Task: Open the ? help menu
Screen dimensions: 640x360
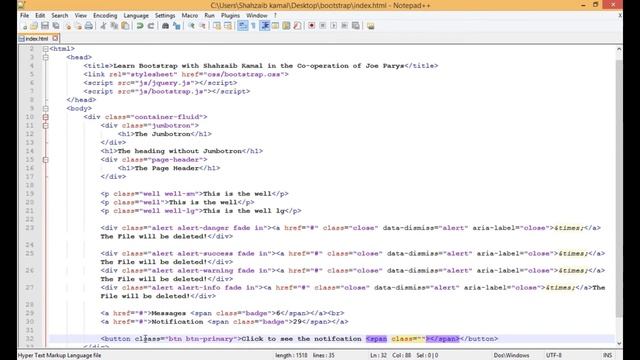Action: 275,16
